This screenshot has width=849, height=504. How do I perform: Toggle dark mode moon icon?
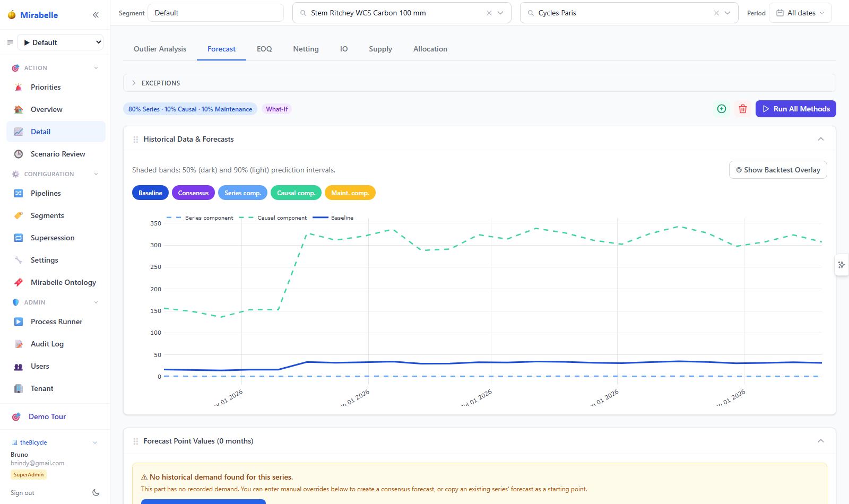(x=96, y=492)
